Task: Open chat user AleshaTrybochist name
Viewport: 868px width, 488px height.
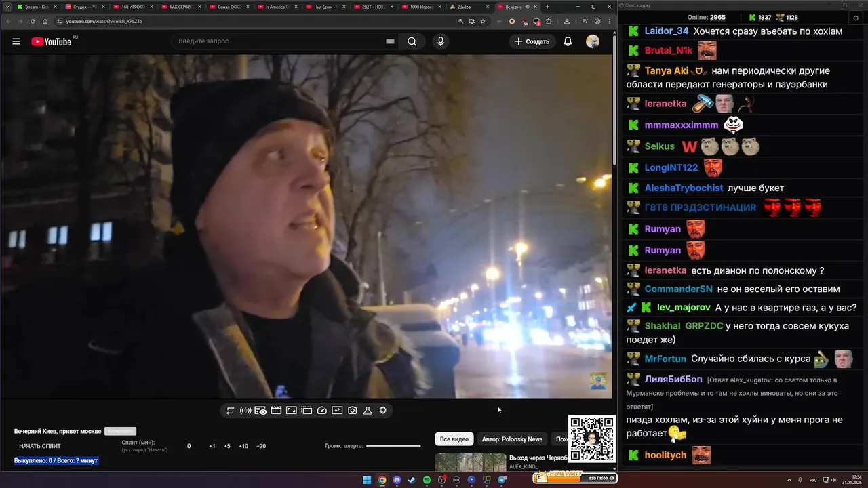Action: point(684,188)
